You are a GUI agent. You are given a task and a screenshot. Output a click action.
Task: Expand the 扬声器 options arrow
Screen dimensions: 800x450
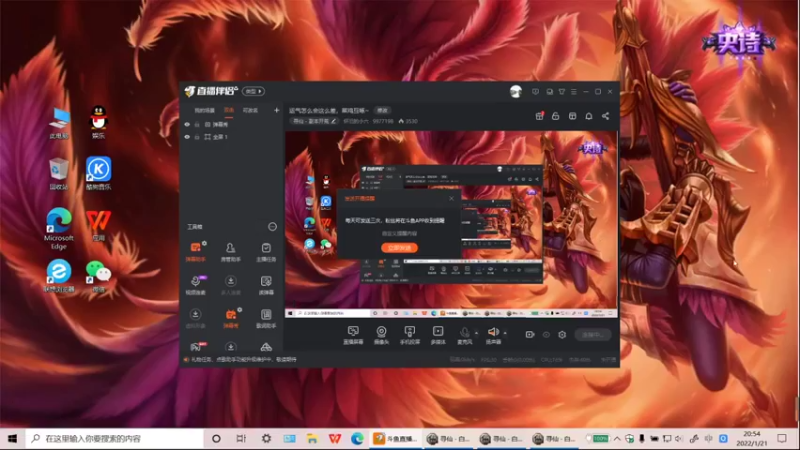pos(505,333)
